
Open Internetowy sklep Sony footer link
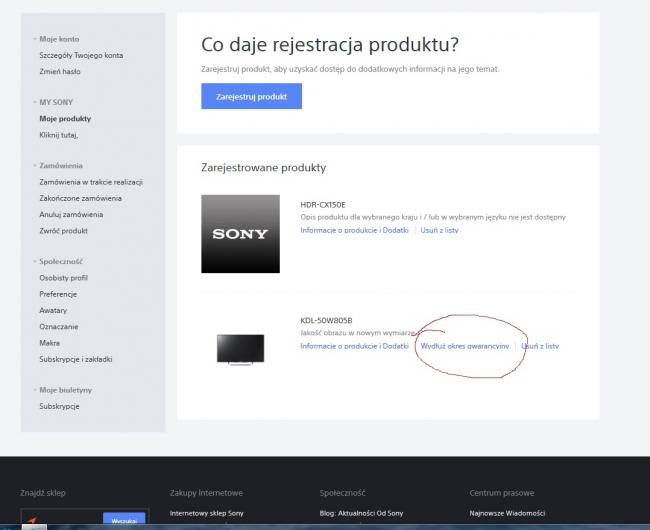click(206, 513)
